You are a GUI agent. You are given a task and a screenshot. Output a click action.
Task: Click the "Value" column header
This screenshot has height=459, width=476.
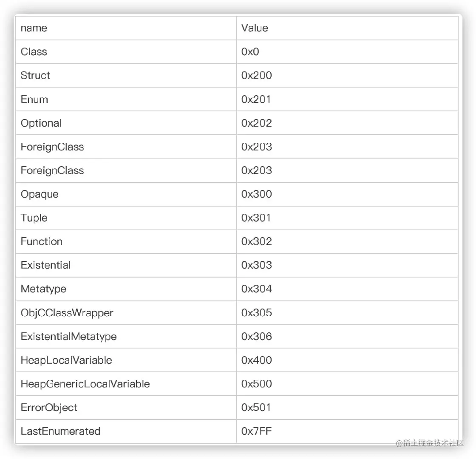coord(255,28)
